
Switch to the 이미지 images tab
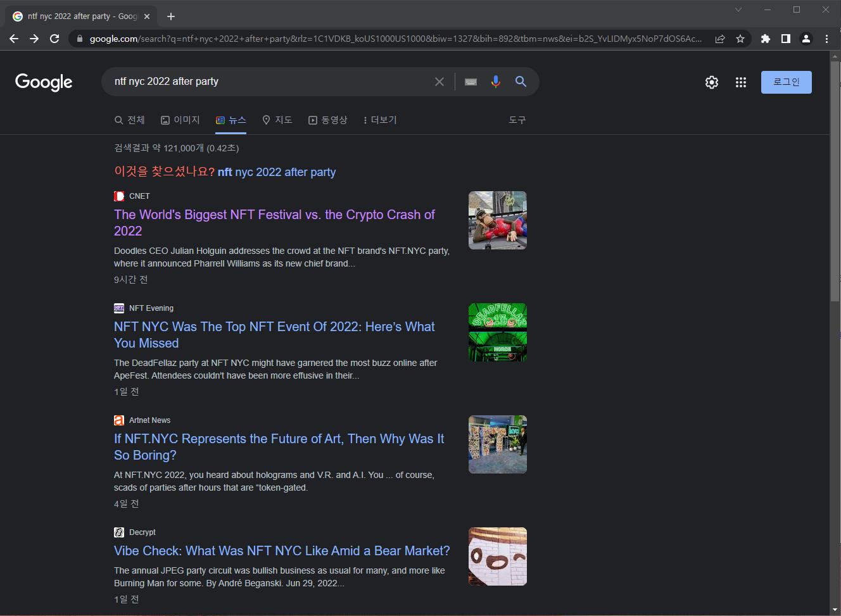pyautogui.click(x=180, y=120)
